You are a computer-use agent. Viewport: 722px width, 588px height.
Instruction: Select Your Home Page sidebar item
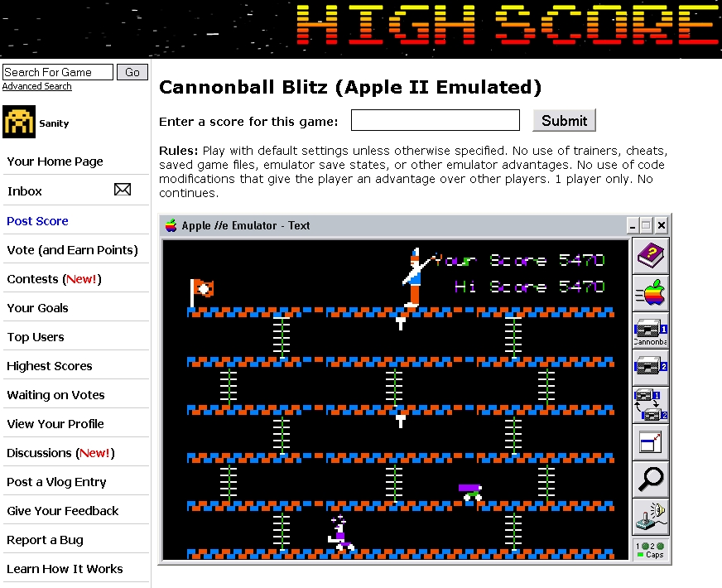55,161
